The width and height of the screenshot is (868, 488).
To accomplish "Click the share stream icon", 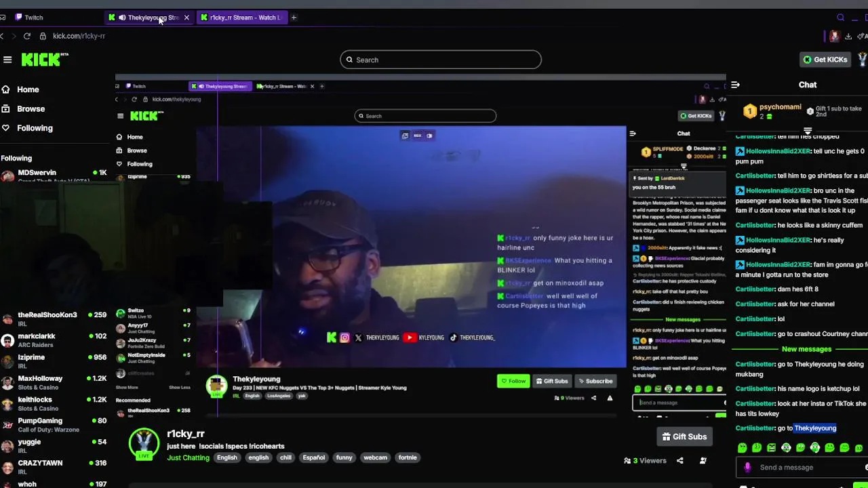I will click(680, 461).
